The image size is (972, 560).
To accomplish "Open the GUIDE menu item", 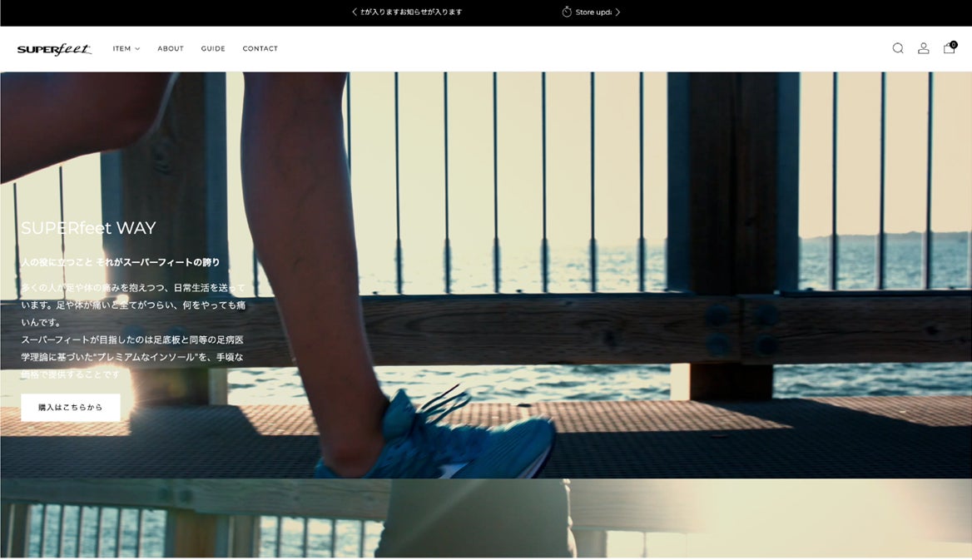I will [x=213, y=48].
